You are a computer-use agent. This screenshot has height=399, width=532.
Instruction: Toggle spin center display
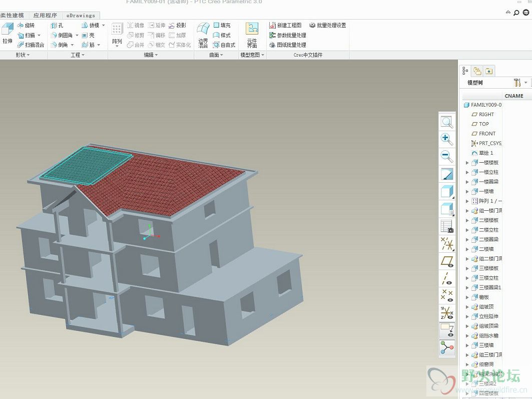click(447, 348)
